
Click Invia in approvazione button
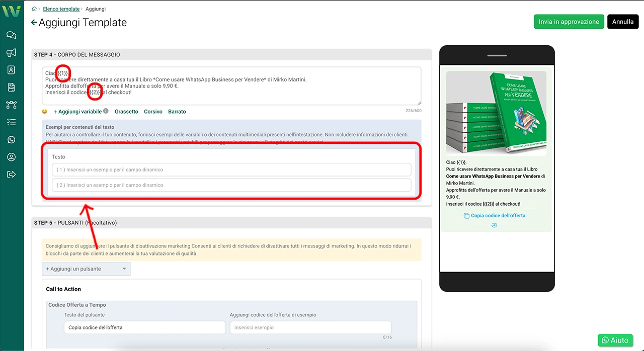click(x=569, y=22)
